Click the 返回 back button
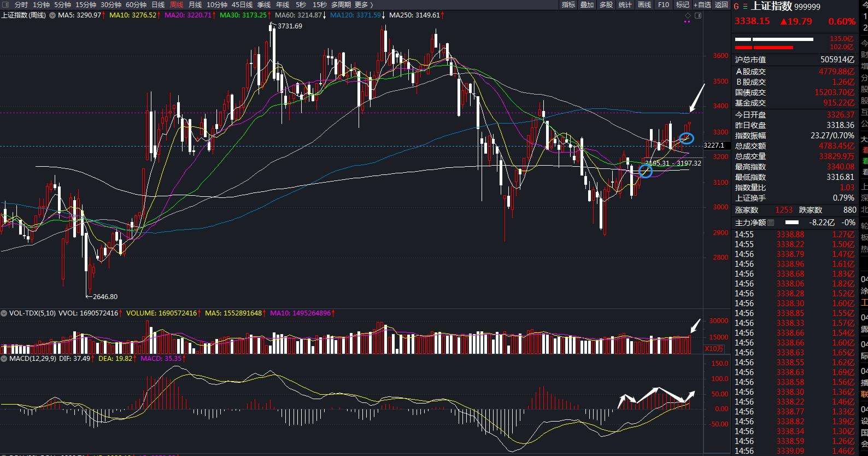The width and height of the screenshot is (868, 456). (x=722, y=5)
